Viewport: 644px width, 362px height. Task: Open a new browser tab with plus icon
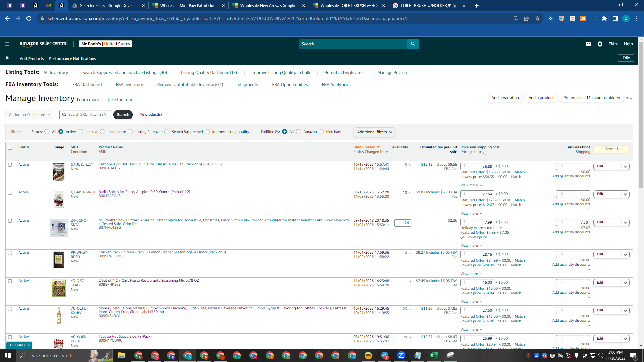476,6
